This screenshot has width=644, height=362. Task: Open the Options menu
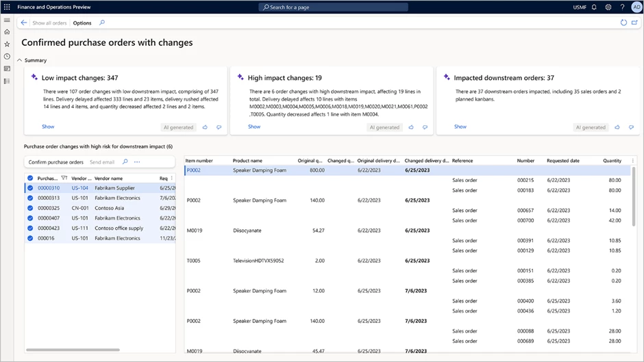tap(82, 23)
